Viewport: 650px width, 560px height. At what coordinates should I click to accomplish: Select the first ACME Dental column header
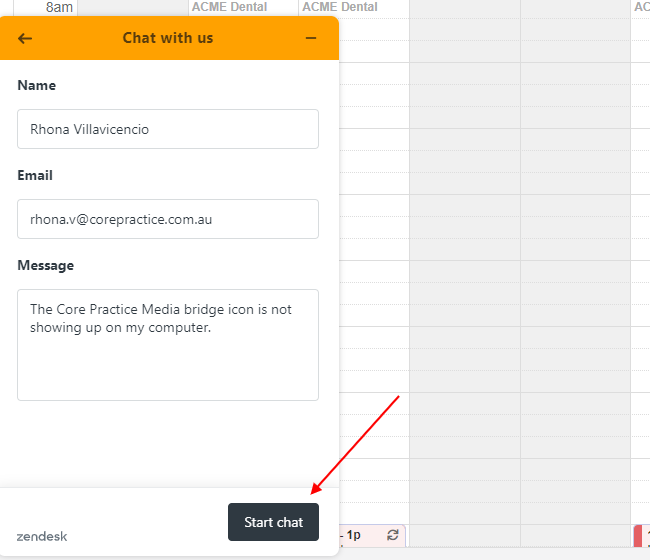point(229,7)
